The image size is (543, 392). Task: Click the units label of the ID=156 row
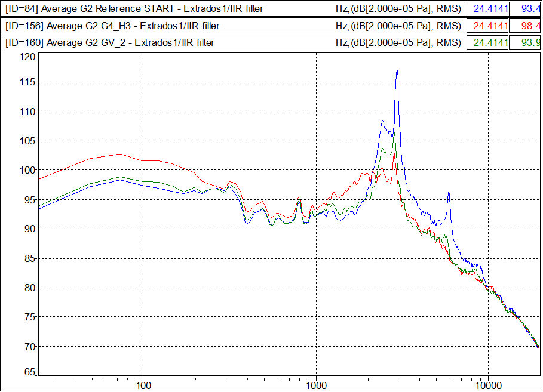(398, 26)
